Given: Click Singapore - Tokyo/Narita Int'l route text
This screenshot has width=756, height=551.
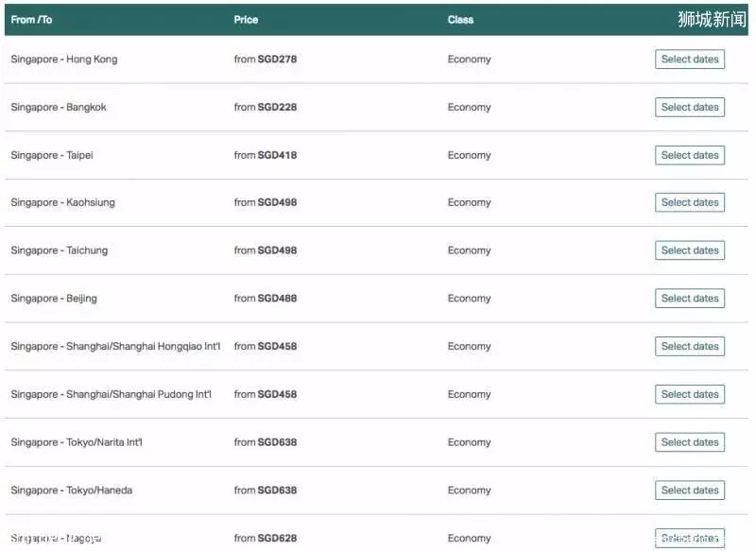Looking at the screenshot, I should pyautogui.click(x=77, y=442).
